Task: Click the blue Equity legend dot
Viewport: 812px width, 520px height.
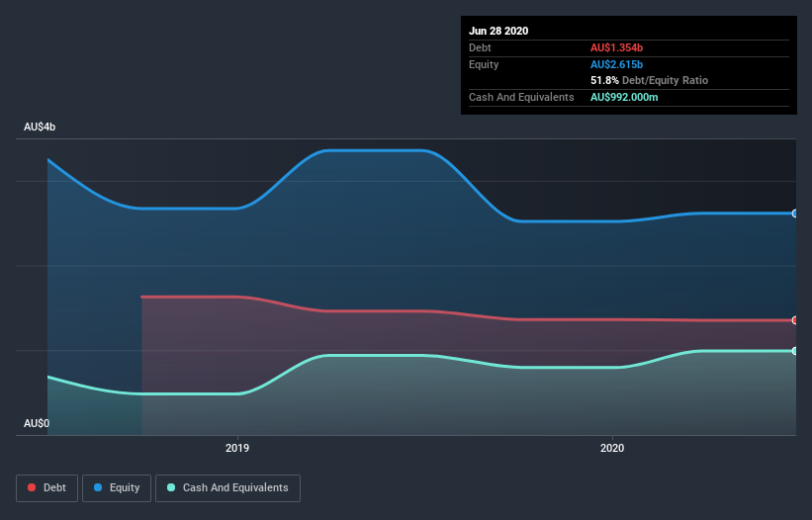Action: 98,487
